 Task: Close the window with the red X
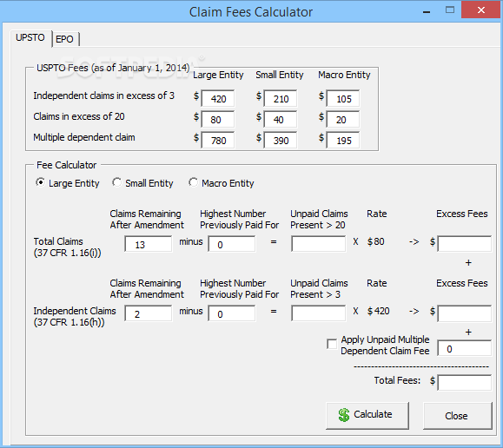pyautogui.click(x=481, y=10)
